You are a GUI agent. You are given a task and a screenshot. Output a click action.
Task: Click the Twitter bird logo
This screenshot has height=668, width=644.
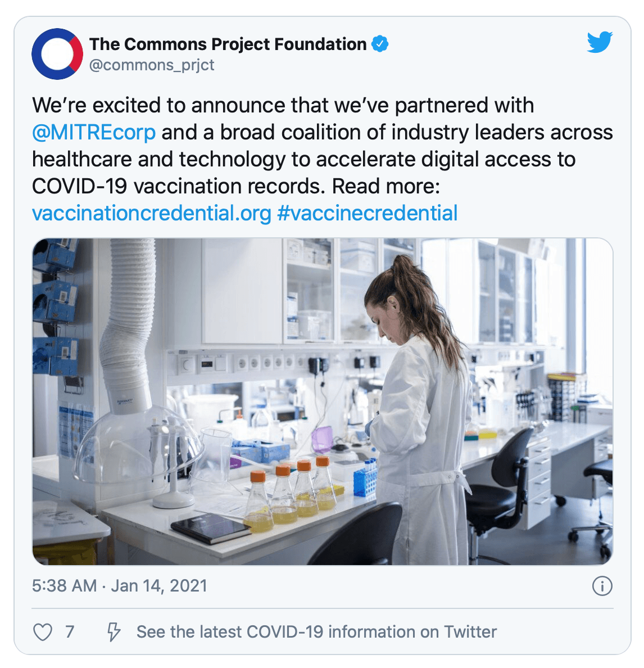tap(600, 42)
